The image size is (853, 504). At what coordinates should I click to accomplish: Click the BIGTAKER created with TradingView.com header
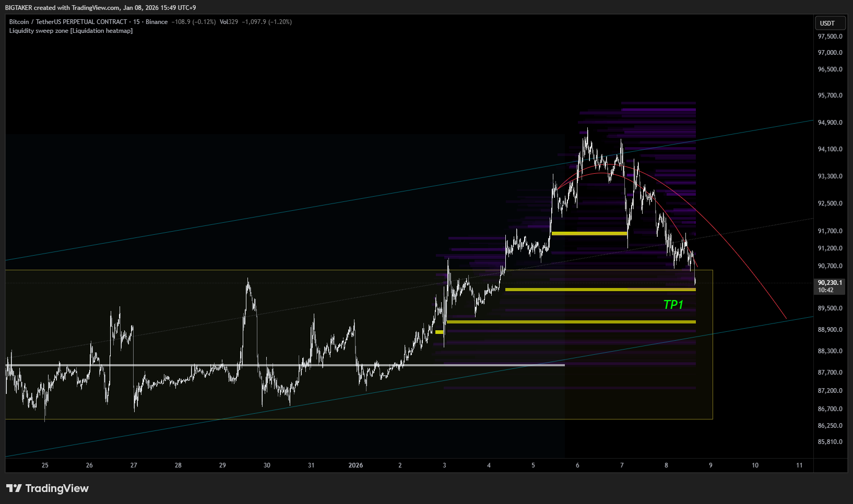click(x=100, y=8)
